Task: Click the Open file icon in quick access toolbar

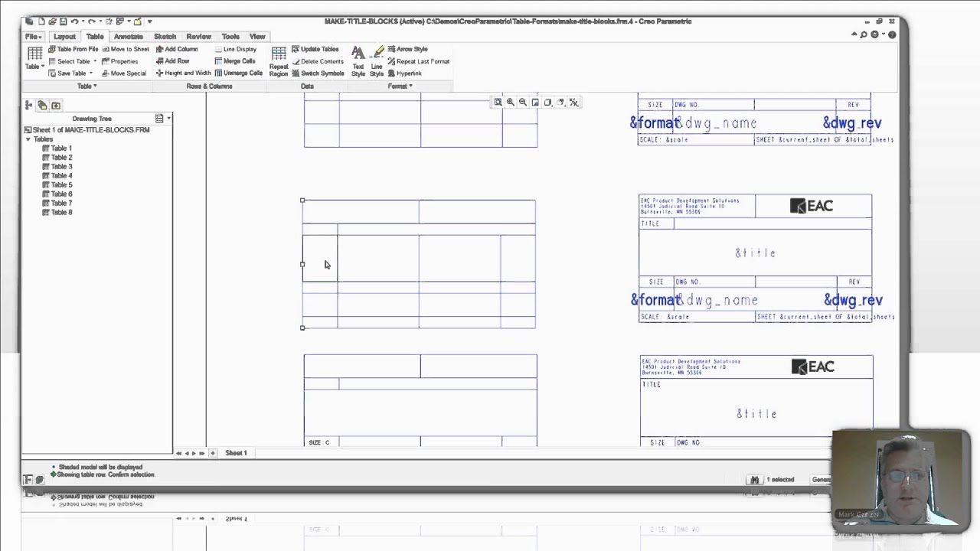Action: [51, 21]
